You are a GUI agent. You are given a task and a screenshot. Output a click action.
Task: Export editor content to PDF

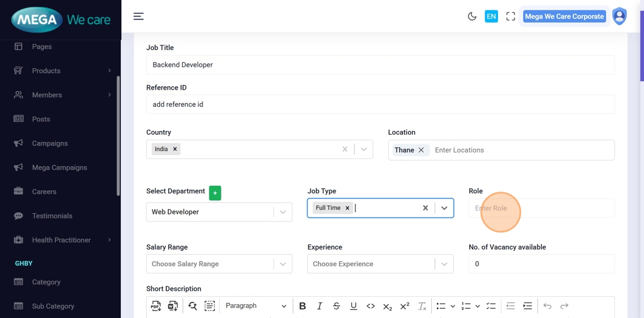coord(156,306)
